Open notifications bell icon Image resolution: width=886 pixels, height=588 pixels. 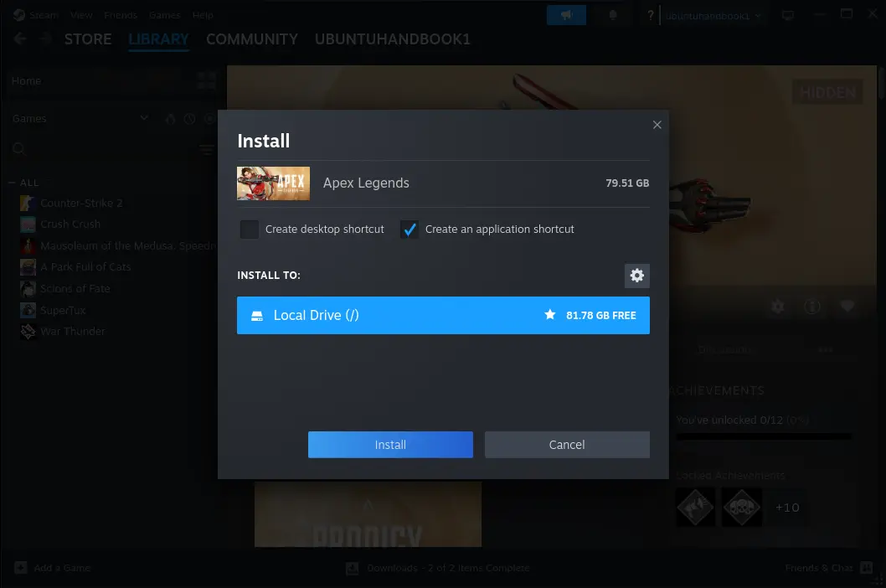coord(612,15)
